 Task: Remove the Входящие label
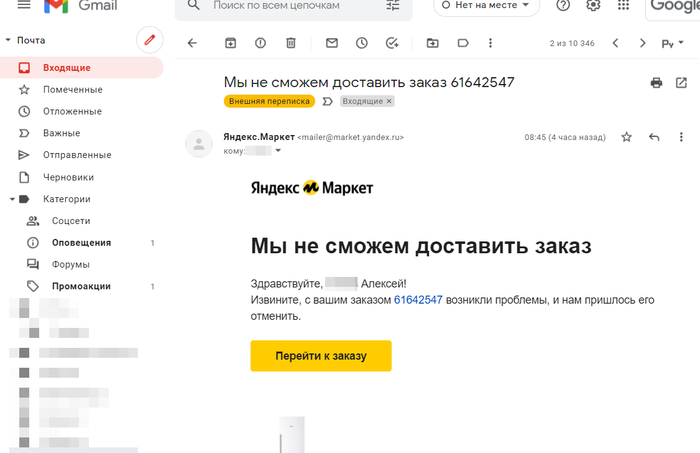[x=389, y=101]
